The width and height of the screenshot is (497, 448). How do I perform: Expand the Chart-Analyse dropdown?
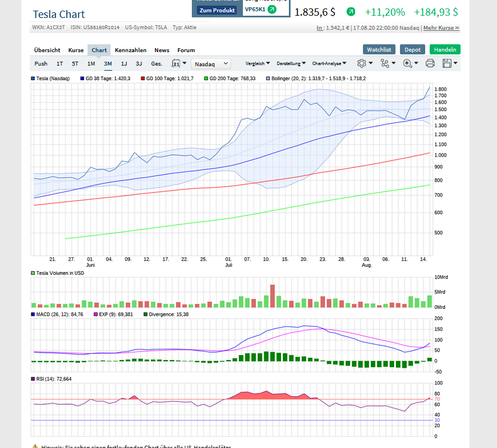pyautogui.click(x=329, y=63)
